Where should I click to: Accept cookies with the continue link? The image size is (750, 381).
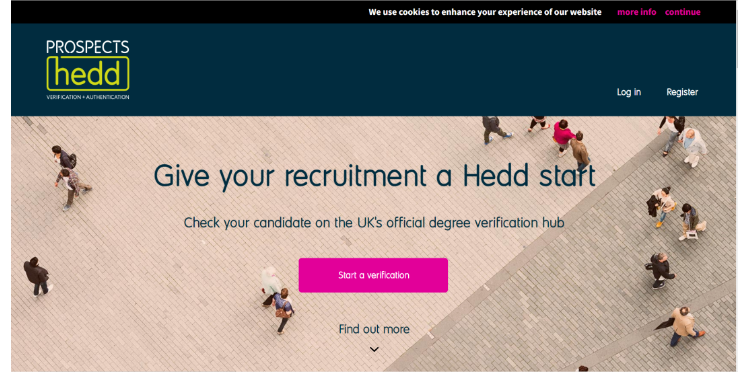[x=683, y=12]
